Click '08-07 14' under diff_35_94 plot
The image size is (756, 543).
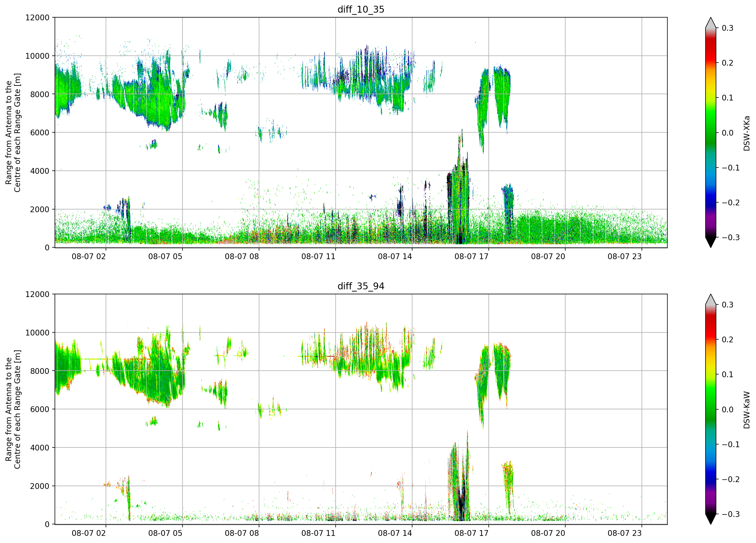(395, 533)
